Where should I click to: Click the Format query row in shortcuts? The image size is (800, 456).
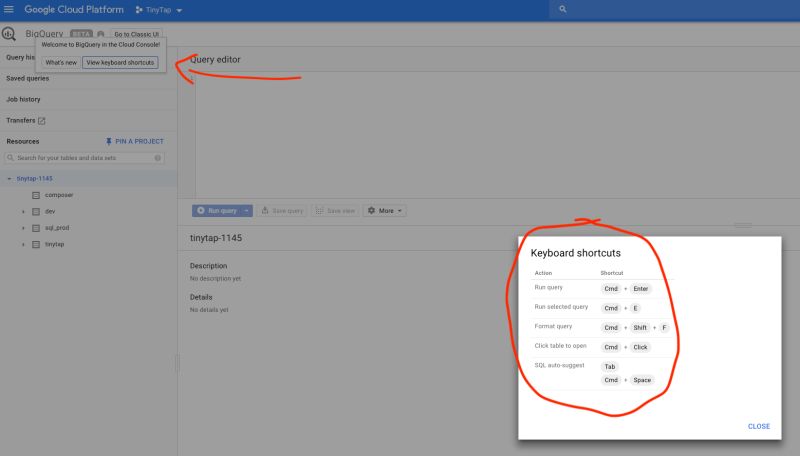pos(602,327)
